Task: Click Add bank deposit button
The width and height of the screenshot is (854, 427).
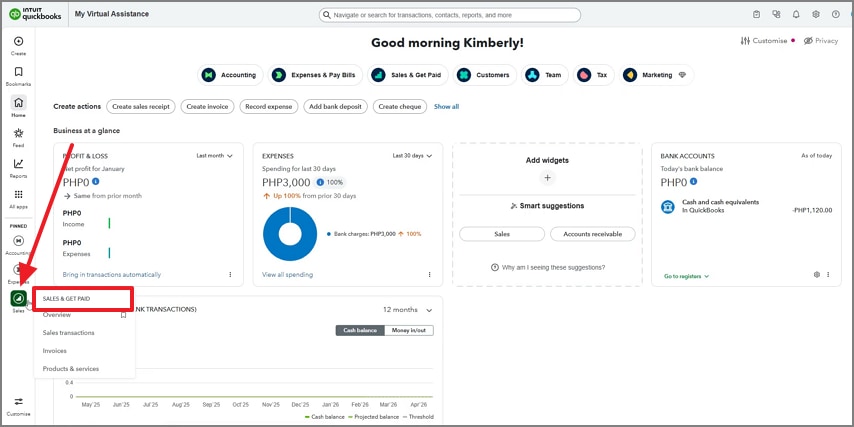Action: point(336,107)
